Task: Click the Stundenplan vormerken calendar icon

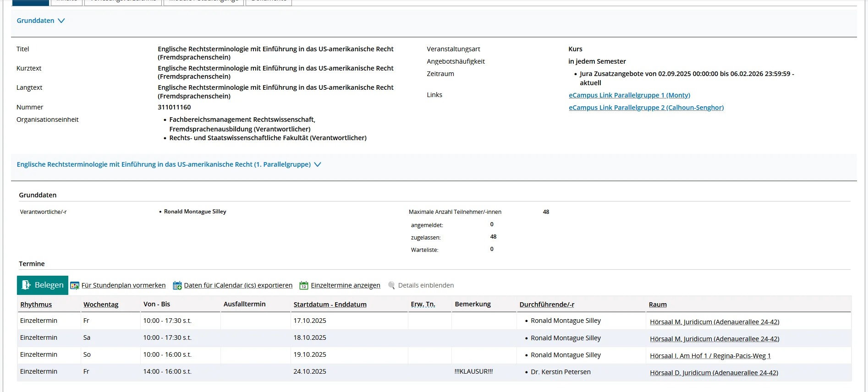Action: pos(75,285)
